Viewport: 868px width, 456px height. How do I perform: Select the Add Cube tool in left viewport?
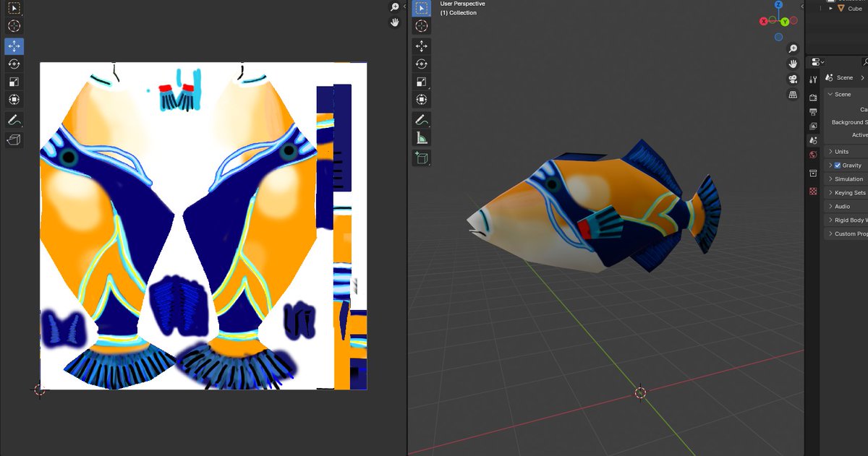click(14, 139)
